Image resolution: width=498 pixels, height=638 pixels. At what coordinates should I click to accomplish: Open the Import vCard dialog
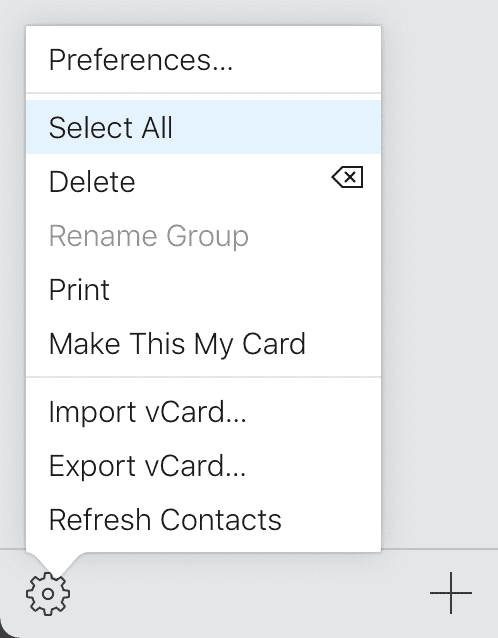(x=203, y=411)
